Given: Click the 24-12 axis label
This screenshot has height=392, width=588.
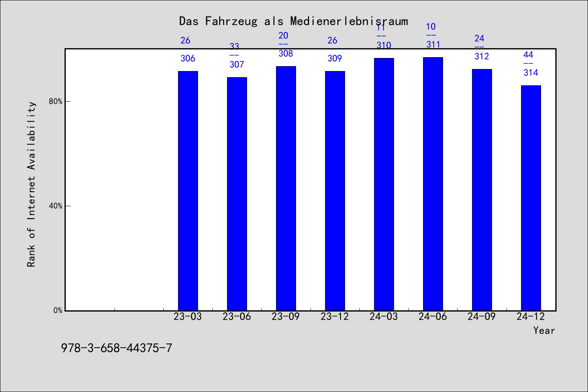Looking at the screenshot, I should point(531,317).
